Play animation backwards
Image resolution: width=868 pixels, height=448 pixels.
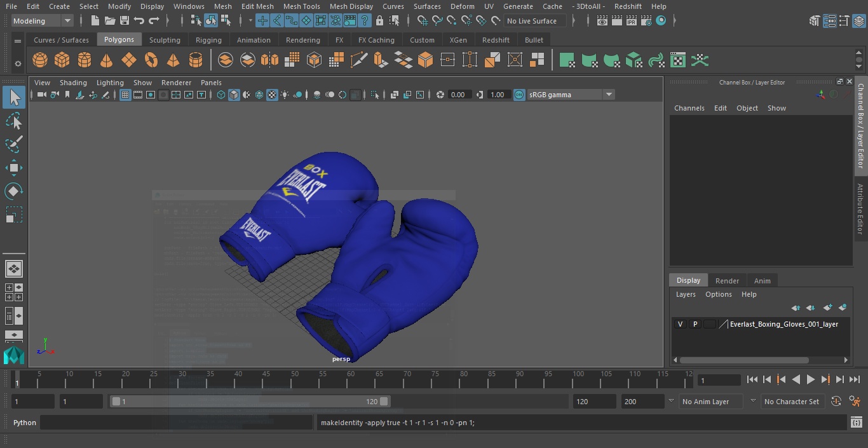click(x=796, y=379)
